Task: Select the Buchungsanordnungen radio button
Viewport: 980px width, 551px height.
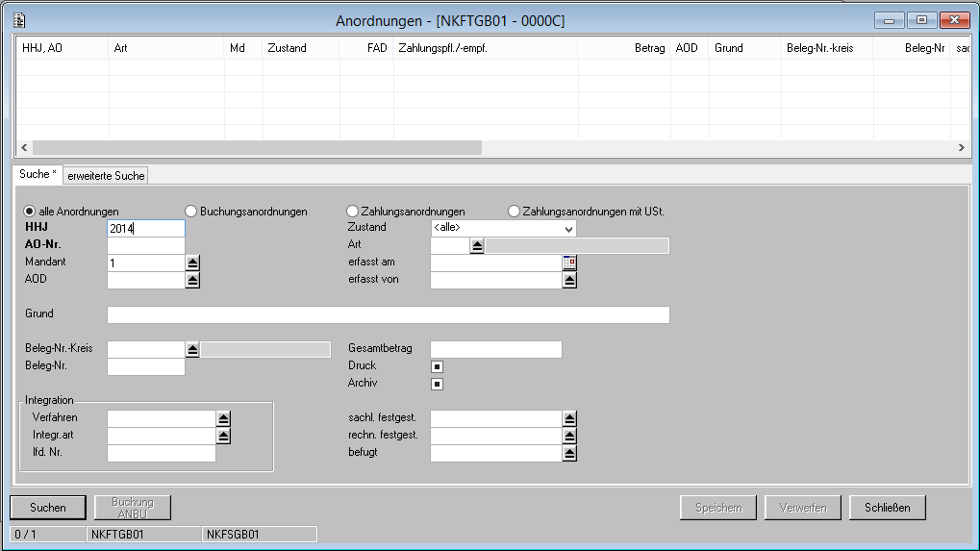Action: point(191,212)
